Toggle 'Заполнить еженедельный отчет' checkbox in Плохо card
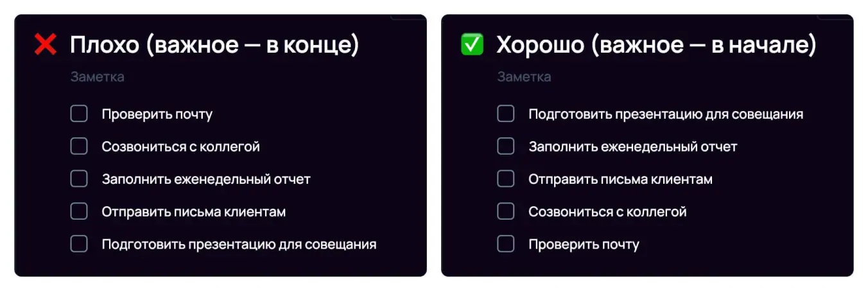Image resolution: width=868 pixels, height=291 pixels. [79, 179]
